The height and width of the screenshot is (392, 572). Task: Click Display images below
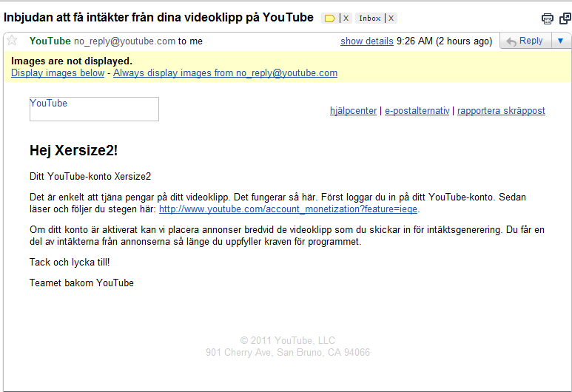click(x=58, y=73)
